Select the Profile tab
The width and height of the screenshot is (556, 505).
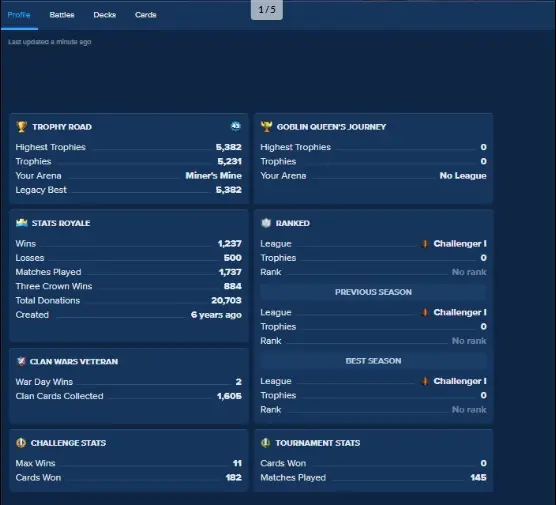(x=19, y=15)
